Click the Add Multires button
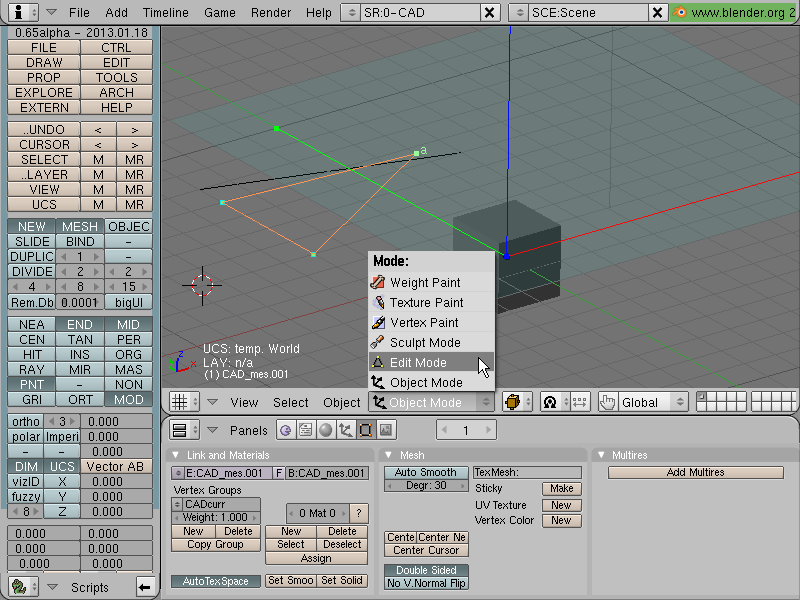Screen dimensions: 800x600 pos(695,472)
